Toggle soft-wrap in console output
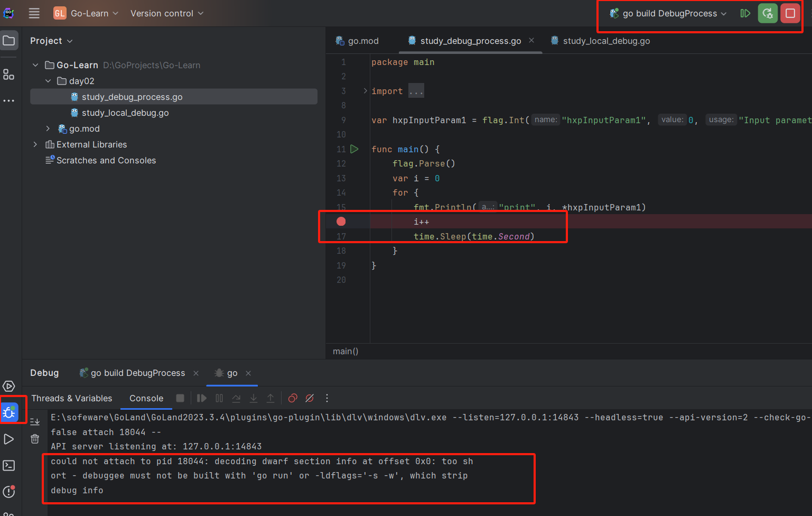Viewport: 812px width, 516px height. click(x=34, y=421)
